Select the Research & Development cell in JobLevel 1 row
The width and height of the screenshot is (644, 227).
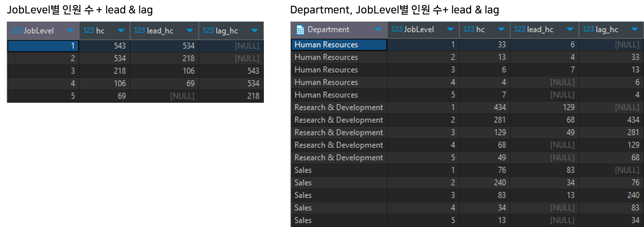[x=339, y=107]
